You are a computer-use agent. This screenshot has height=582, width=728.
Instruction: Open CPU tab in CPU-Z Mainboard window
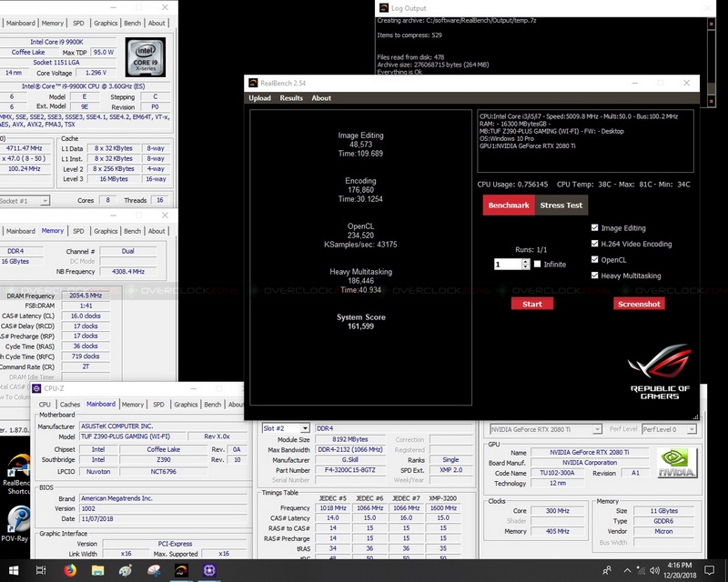point(45,405)
